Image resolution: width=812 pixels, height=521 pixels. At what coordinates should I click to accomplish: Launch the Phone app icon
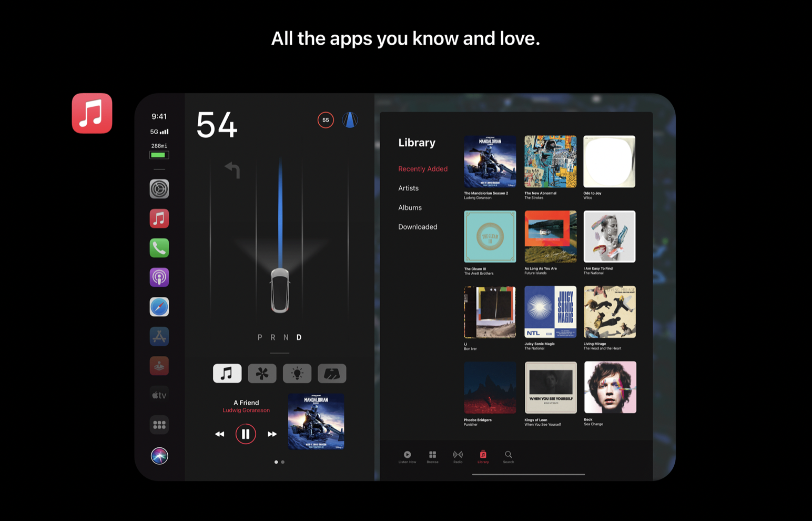[159, 248]
